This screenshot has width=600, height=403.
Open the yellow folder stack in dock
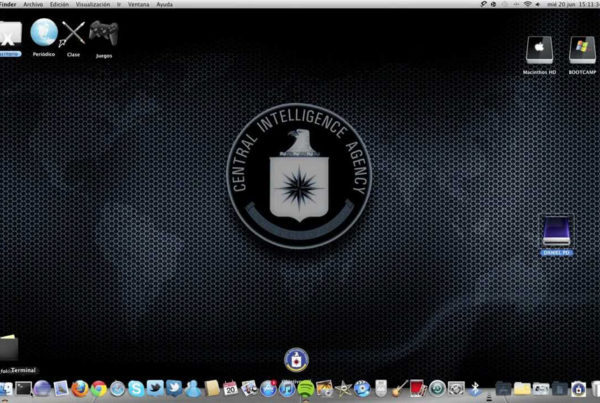click(x=522, y=389)
